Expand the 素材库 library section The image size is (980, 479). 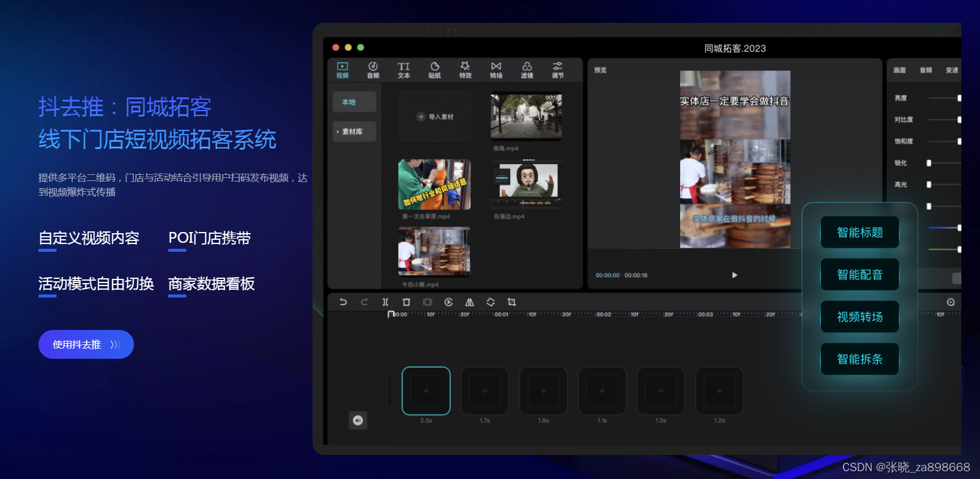[x=355, y=132]
